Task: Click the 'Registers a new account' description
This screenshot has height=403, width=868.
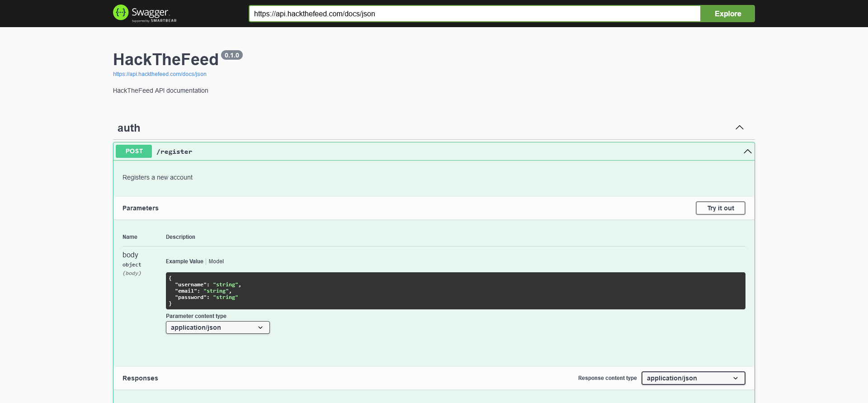Action: tap(157, 177)
